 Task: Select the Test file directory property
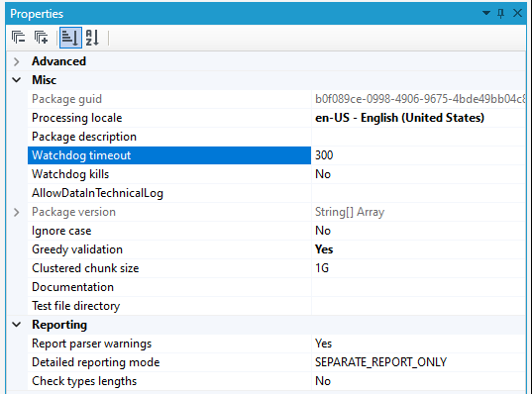coord(169,306)
